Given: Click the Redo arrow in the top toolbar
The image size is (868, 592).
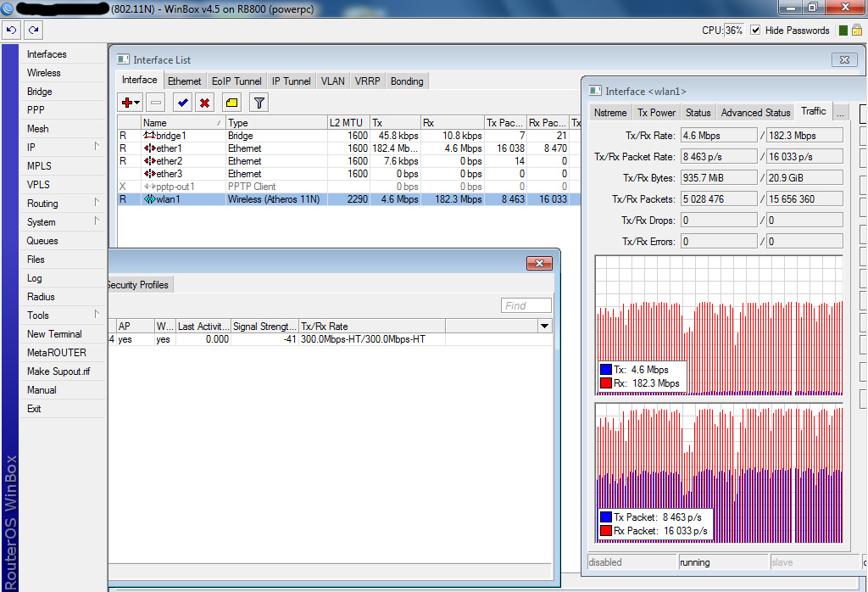Looking at the screenshot, I should pyautogui.click(x=33, y=30).
